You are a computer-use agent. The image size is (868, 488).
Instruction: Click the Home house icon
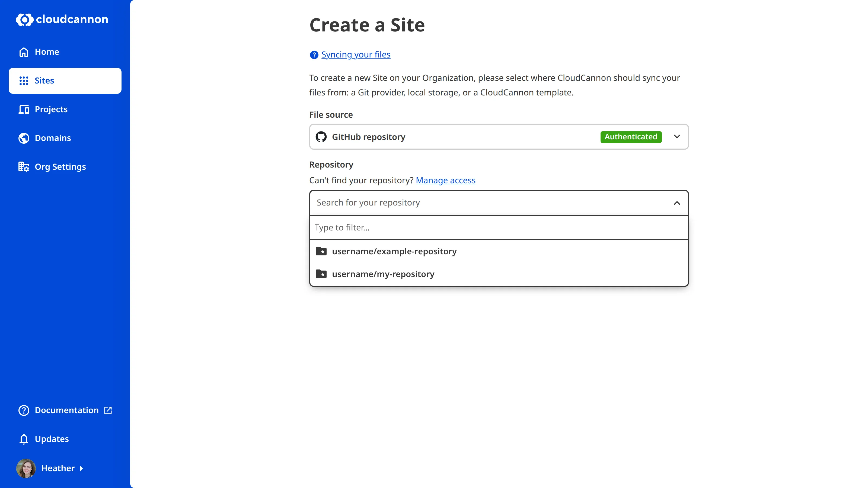point(24,52)
